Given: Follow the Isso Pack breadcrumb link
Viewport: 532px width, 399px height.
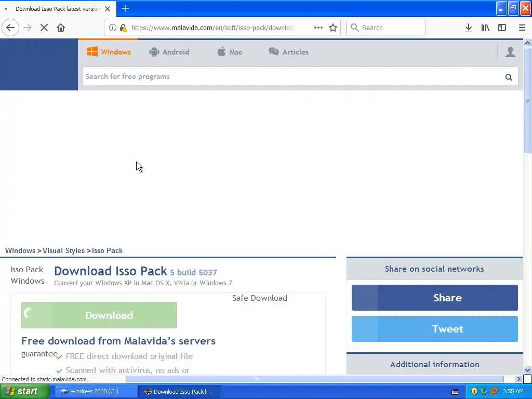Looking at the screenshot, I should tap(107, 250).
